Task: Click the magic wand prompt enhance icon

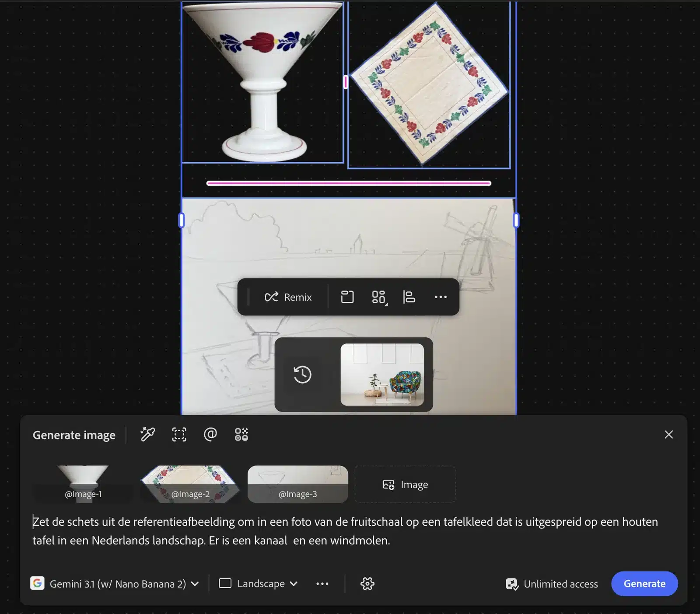Action: [x=147, y=434]
